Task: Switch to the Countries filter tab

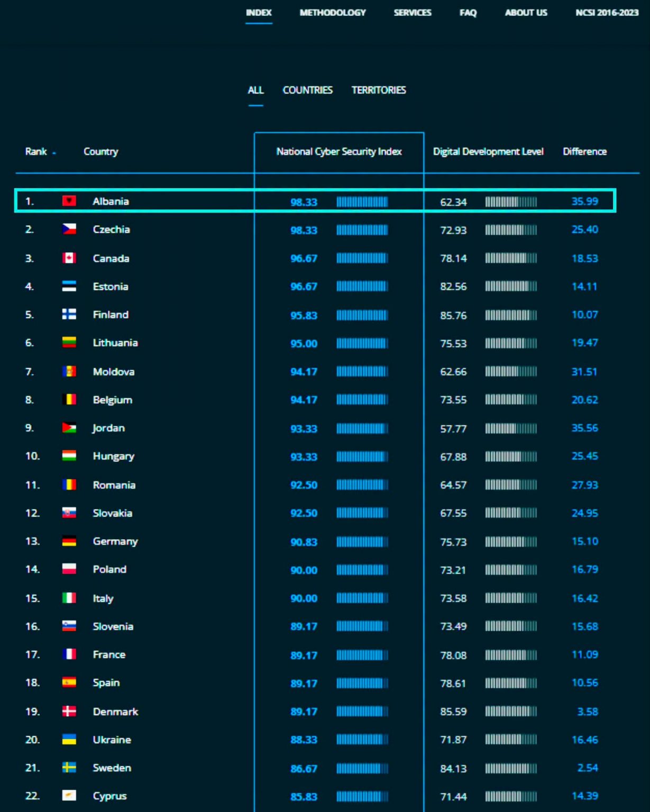Action: pyautogui.click(x=308, y=90)
